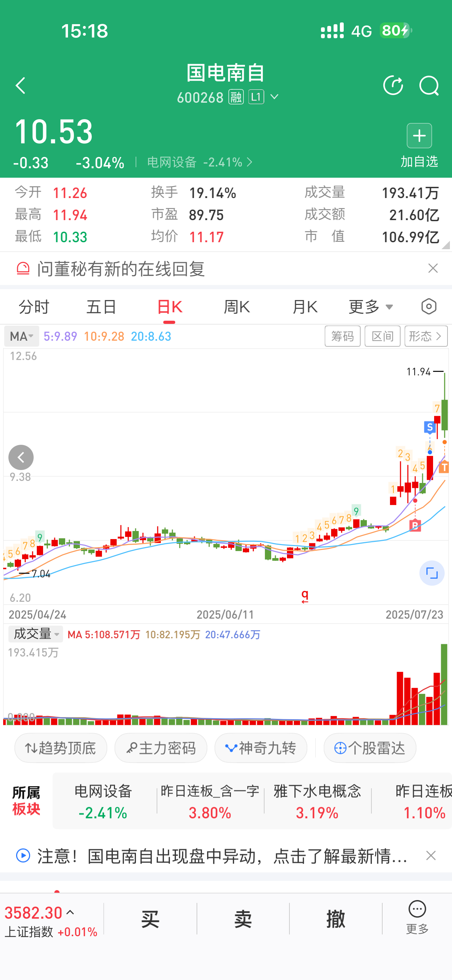This screenshot has width=452, height=980.
Task: Open the 成交量 indicator dropdown
Action: [36, 634]
